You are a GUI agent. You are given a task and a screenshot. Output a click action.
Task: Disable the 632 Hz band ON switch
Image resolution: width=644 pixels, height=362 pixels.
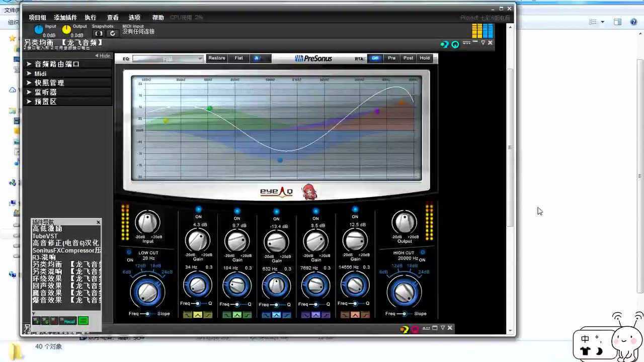click(276, 211)
